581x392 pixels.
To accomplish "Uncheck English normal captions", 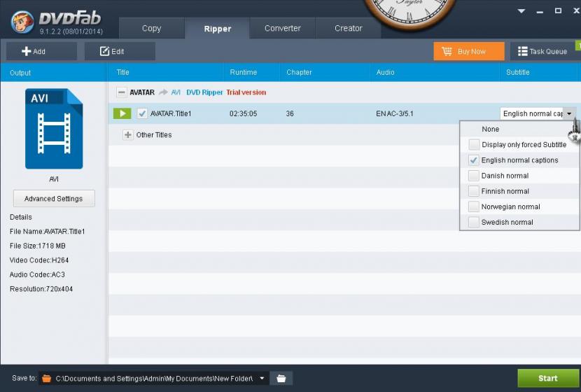I will [x=473, y=160].
